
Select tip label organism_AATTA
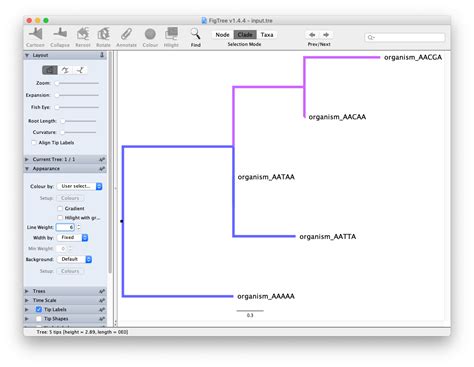[327, 237]
